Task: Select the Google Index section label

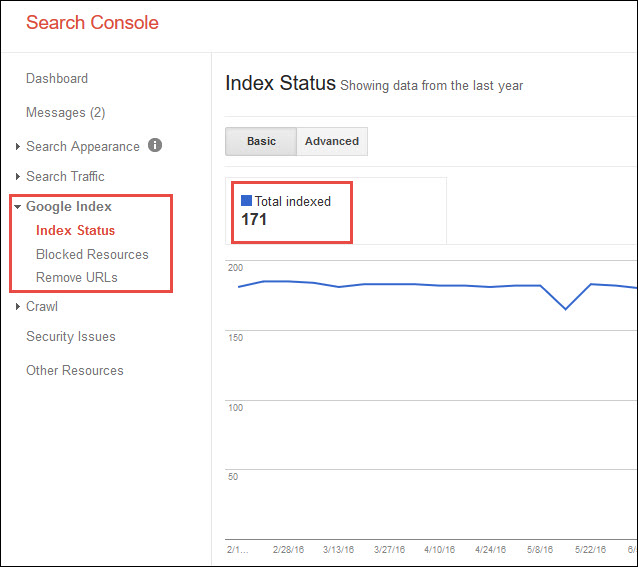Action: tap(69, 207)
